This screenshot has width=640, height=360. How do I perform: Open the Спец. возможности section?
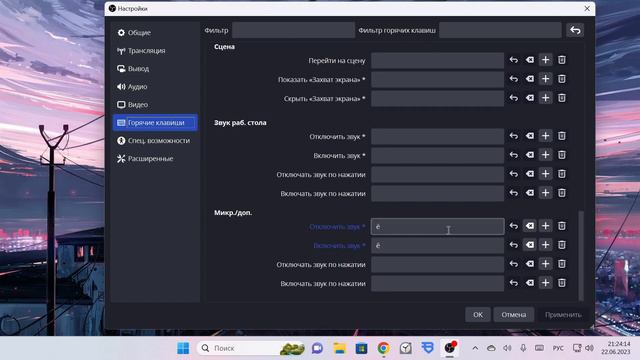[155, 140]
